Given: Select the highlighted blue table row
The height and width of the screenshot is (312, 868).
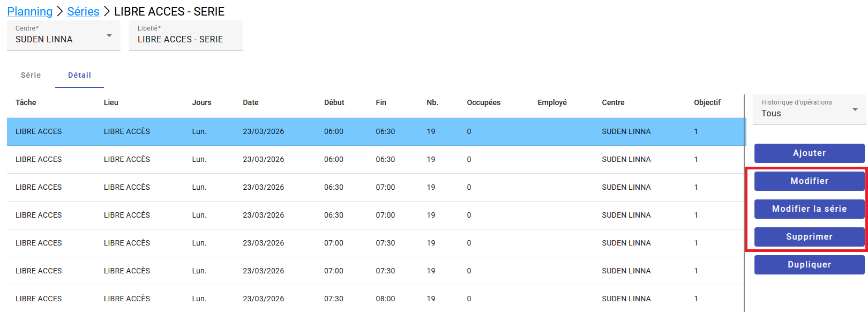Looking at the screenshot, I should [x=375, y=131].
